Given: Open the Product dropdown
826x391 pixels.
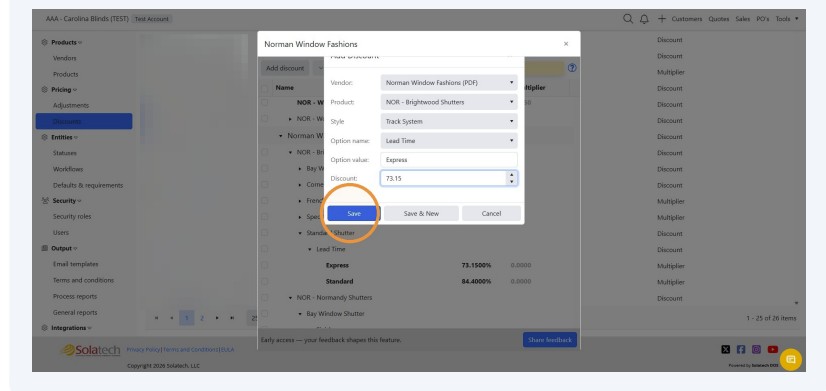Looking at the screenshot, I should coord(449,102).
